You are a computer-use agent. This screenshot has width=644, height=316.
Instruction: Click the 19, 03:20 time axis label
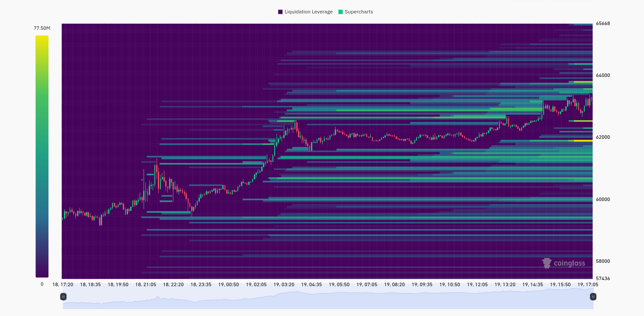point(284,284)
